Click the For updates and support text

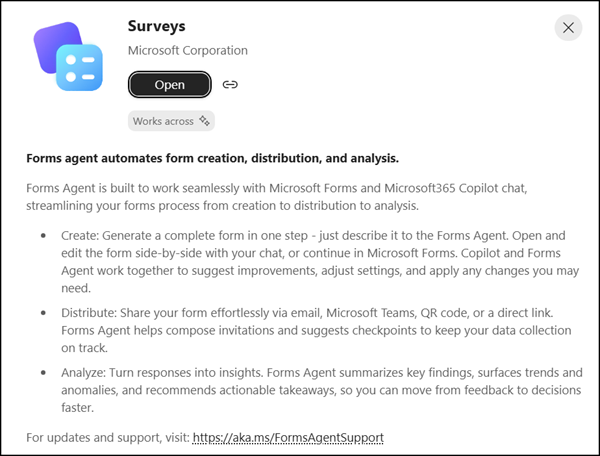(108, 437)
